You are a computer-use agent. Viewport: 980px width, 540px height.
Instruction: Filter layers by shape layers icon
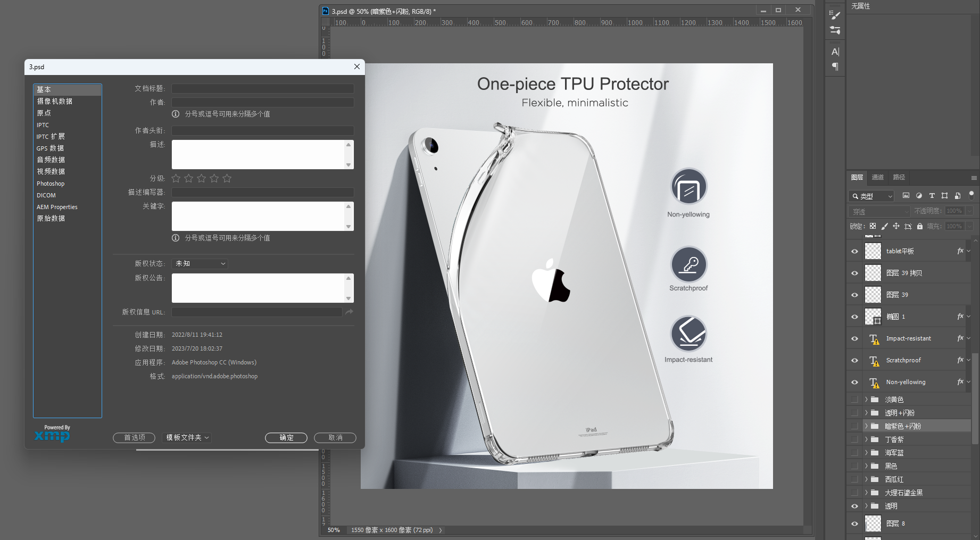944,196
